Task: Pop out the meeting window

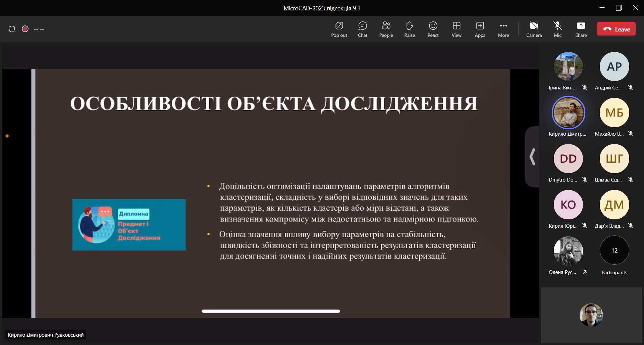Action: tap(339, 29)
